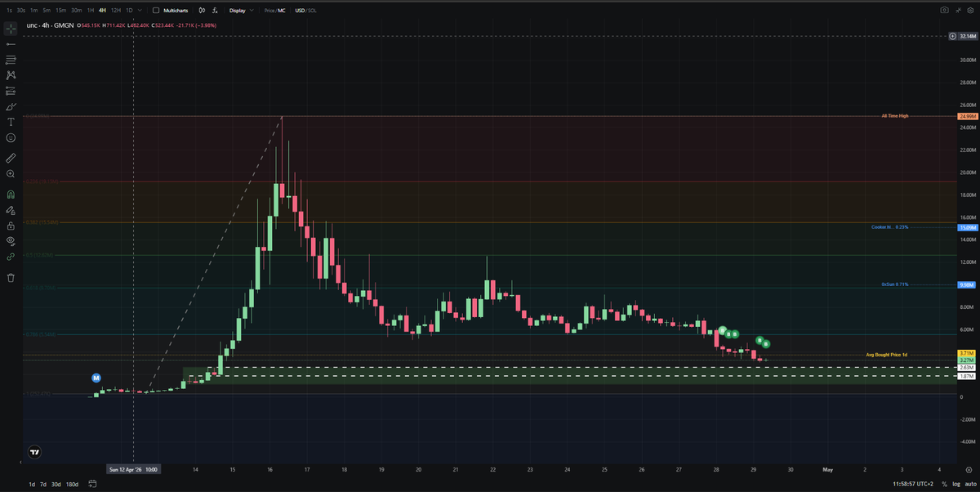Switch chart to 30s timeframe
The width and height of the screenshot is (980, 492).
(x=20, y=11)
